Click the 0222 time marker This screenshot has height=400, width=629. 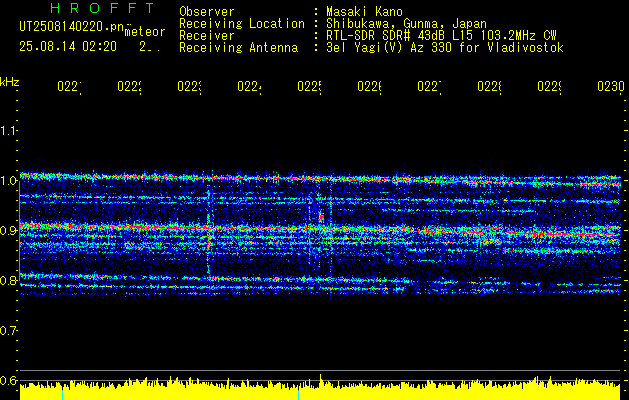click(x=130, y=86)
